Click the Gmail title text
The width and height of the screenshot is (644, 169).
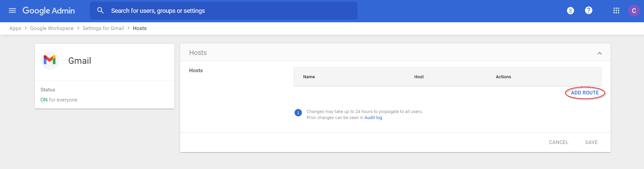(x=80, y=61)
